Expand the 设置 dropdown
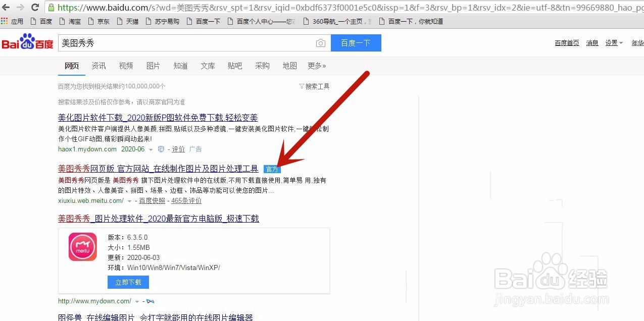This screenshot has width=644, height=321. coord(614,43)
